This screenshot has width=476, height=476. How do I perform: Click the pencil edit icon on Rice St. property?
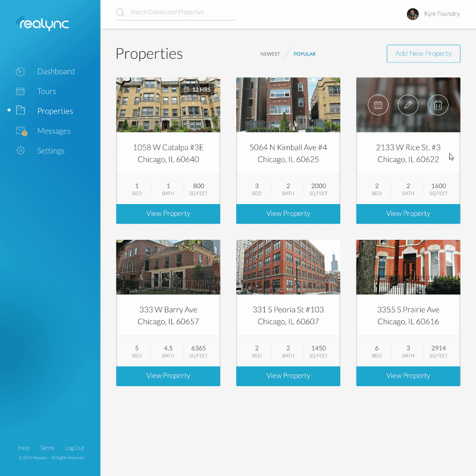tap(408, 105)
